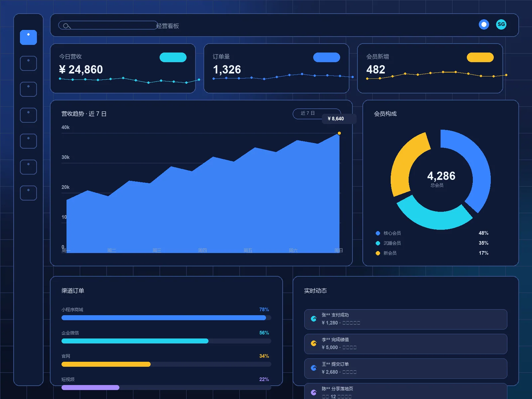Click the 实时动态 panel heading
532x399 pixels.
315,291
